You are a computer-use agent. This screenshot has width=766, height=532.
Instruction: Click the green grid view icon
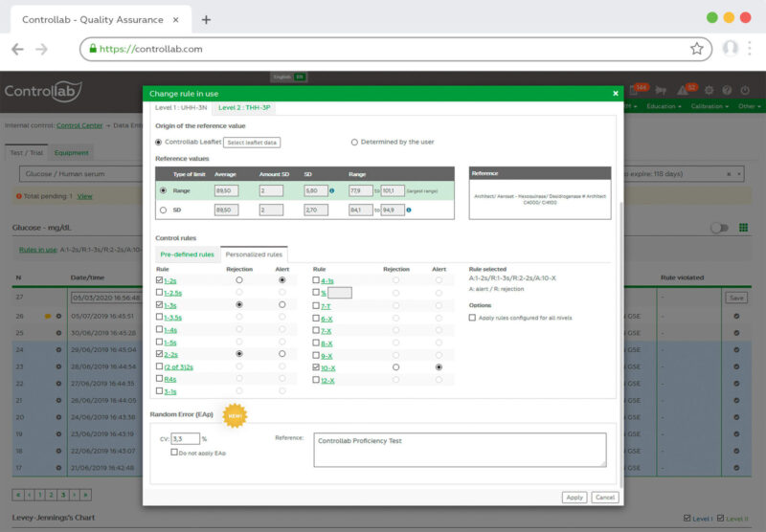point(743,228)
